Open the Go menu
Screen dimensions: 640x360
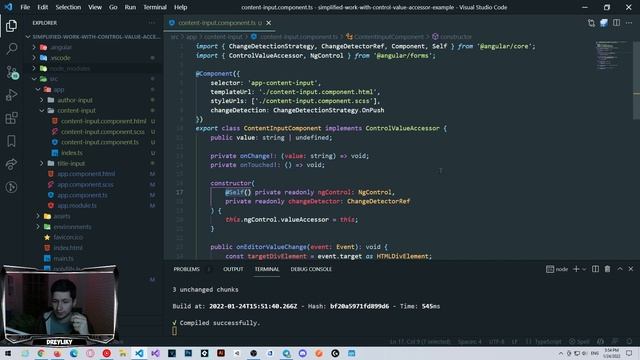(x=113, y=7)
